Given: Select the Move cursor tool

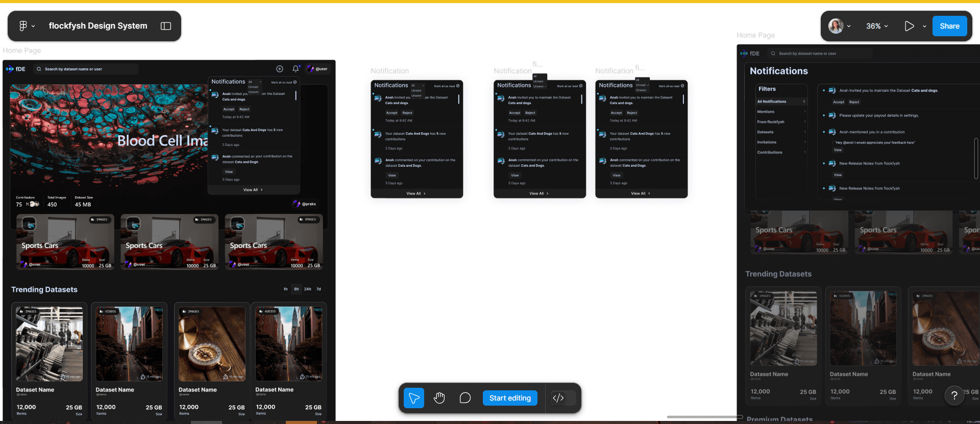Looking at the screenshot, I should [x=414, y=398].
